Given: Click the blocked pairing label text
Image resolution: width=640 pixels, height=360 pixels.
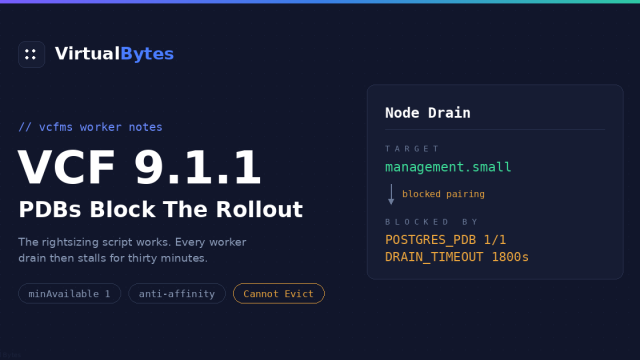Looking at the screenshot, I should pyautogui.click(x=443, y=194).
